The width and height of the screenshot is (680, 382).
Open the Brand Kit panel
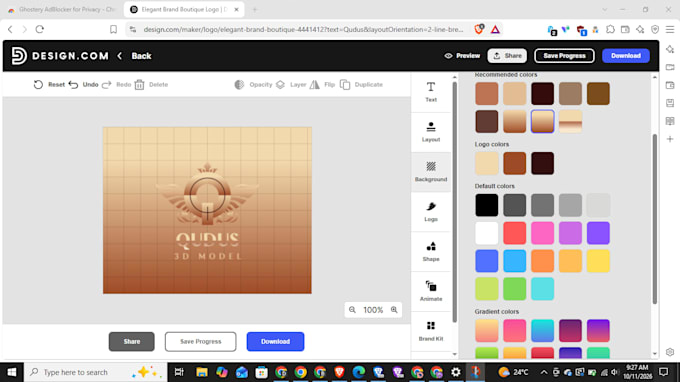431,331
